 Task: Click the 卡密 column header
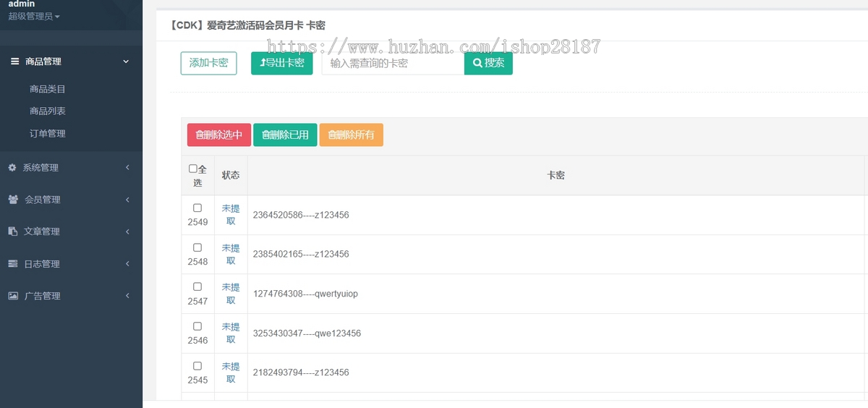(x=556, y=175)
